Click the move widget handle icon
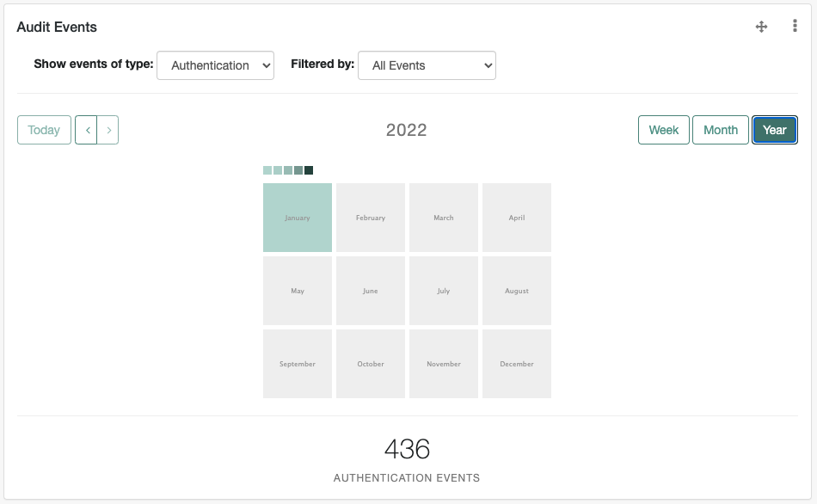Screen dimensions: 817x504 click(761, 27)
